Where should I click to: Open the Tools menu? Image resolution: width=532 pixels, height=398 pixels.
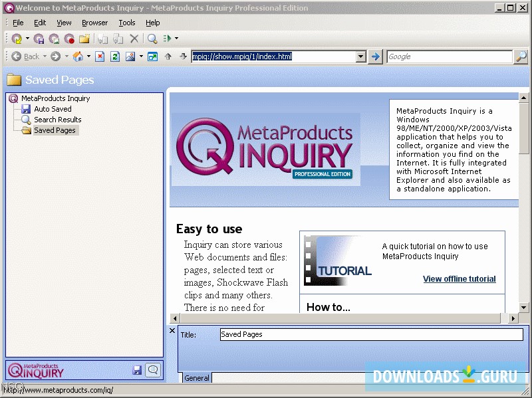(127, 23)
